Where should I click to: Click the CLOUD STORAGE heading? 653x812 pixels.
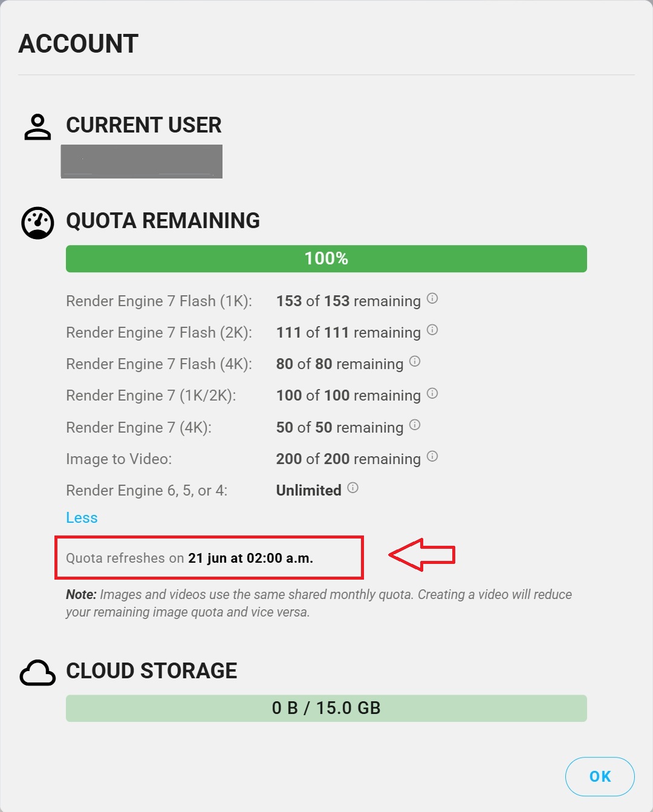click(x=151, y=671)
